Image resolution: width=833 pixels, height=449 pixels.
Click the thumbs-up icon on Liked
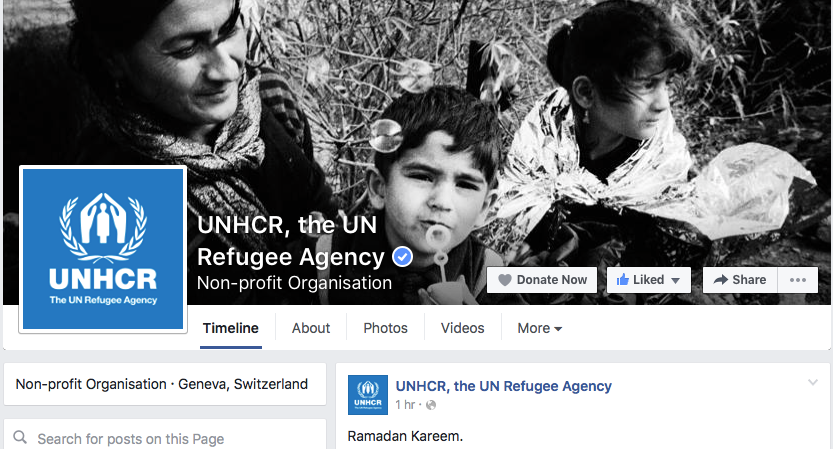(x=623, y=279)
